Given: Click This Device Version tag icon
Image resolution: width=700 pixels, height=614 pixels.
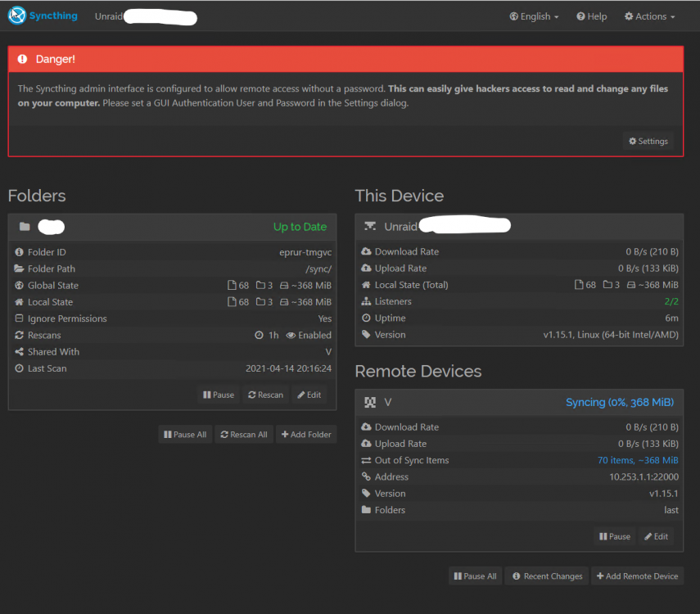Looking at the screenshot, I should coord(366,335).
